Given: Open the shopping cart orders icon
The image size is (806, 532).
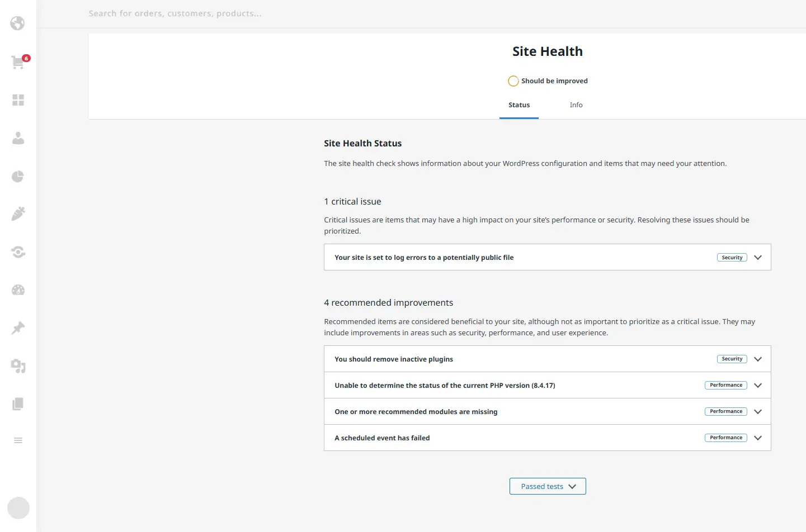Looking at the screenshot, I should [18, 62].
